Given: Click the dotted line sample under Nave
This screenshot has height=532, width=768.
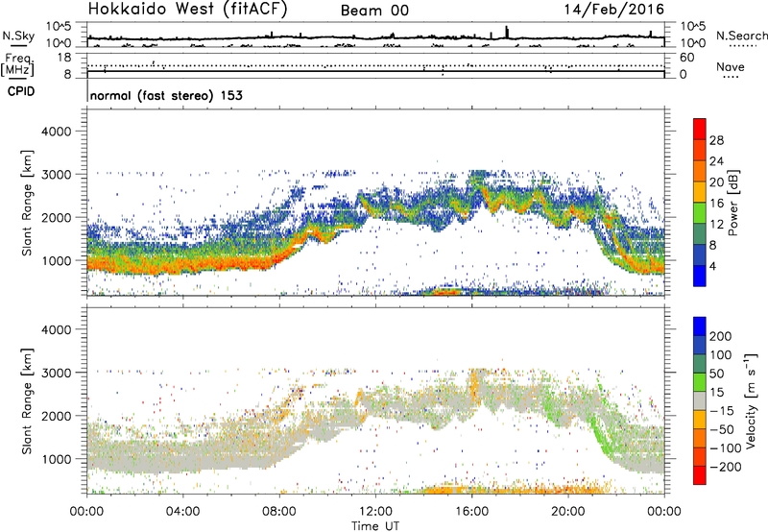Looking at the screenshot, I should (732, 77).
